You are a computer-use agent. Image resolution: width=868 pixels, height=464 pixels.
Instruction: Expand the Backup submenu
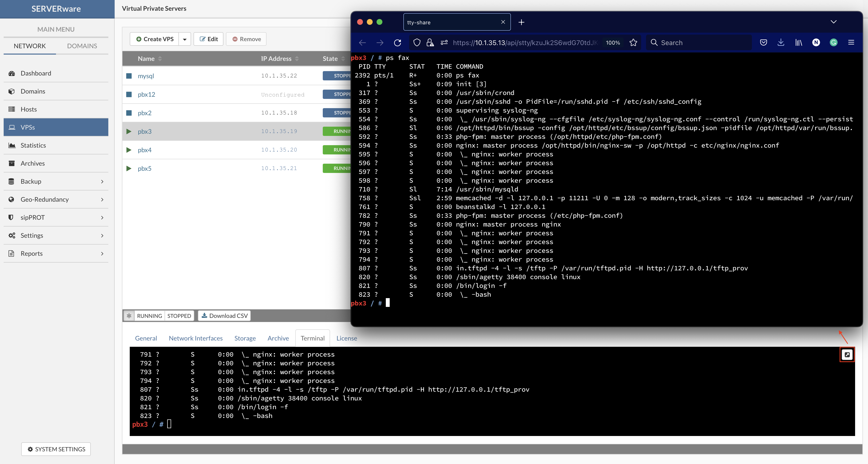[x=56, y=181]
